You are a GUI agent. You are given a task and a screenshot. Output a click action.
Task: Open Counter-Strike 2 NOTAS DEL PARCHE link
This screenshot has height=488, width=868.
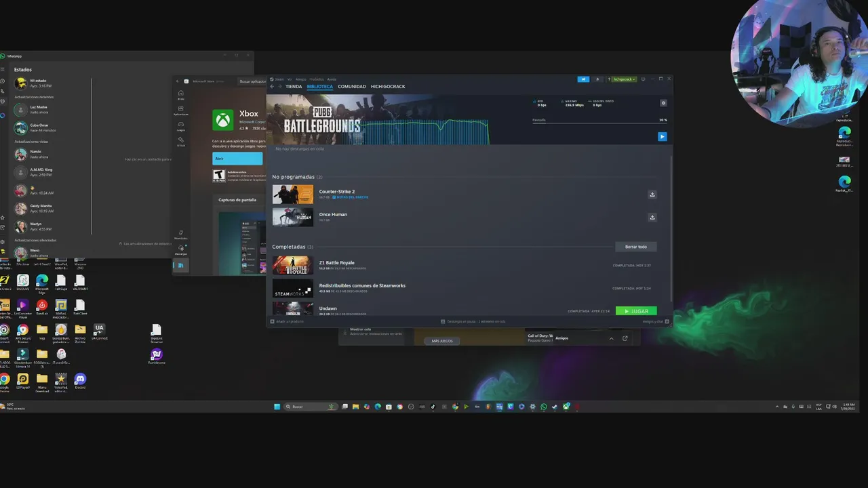350,197
